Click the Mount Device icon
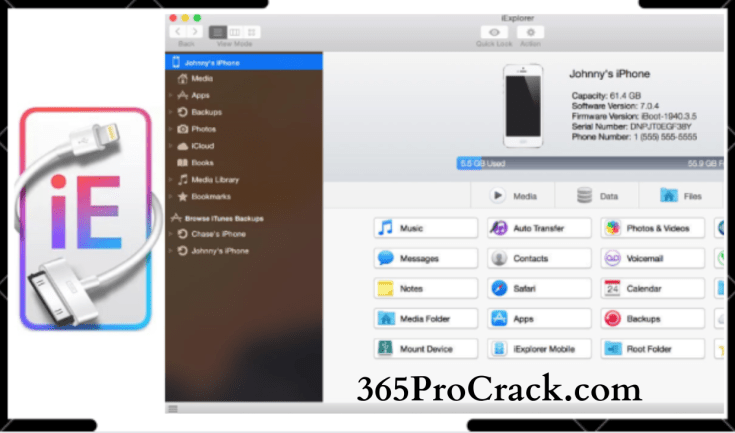This screenshot has width=735, height=433. coord(386,349)
